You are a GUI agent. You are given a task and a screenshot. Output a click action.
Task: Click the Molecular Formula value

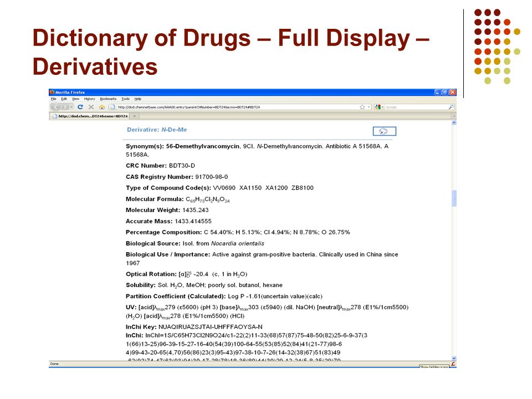[x=208, y=199]
